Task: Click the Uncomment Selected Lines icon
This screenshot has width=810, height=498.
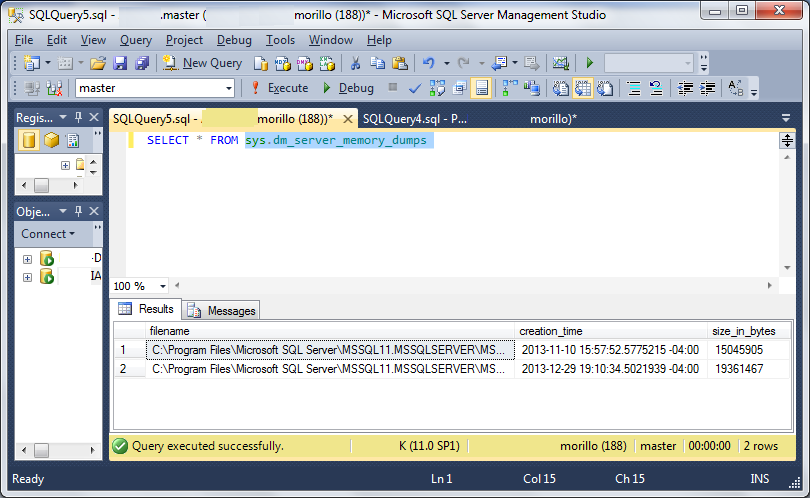Action: [656, 88]
